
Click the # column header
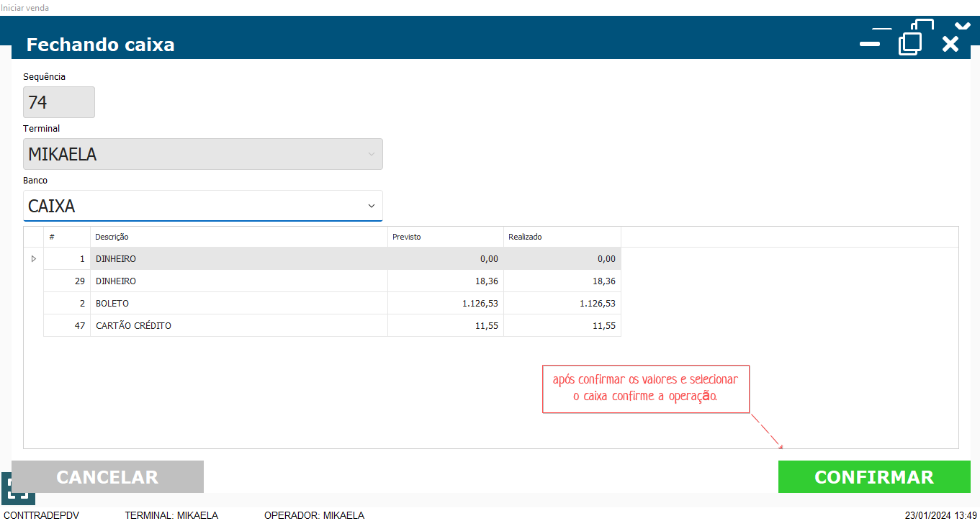67,237
